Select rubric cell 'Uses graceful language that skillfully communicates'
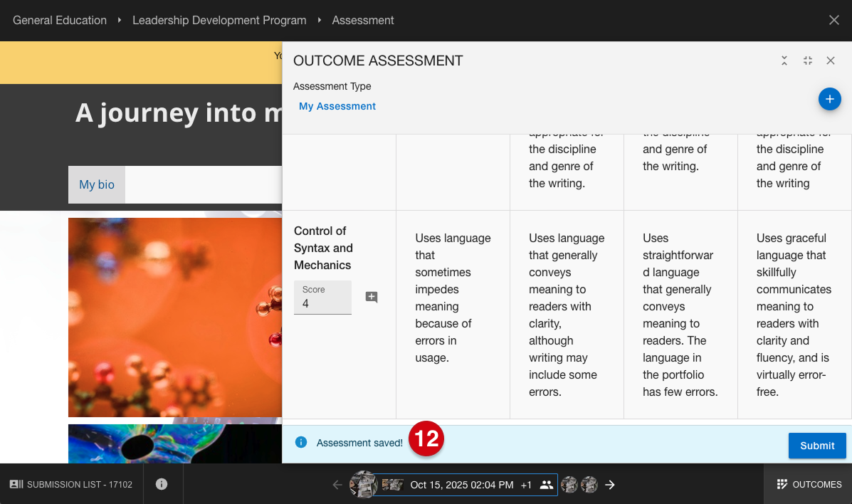The image size is (852, 504). coord(794,315)
